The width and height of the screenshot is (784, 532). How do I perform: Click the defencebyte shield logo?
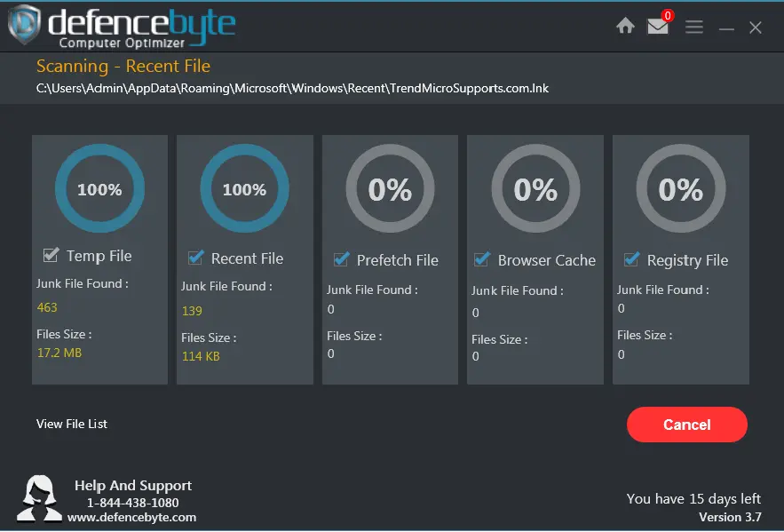[x=23, y=25]
